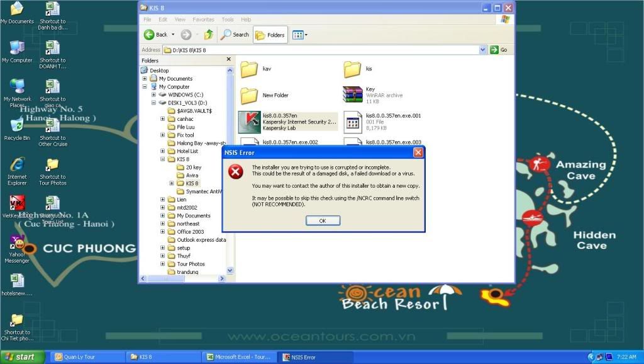Screen dimensions: 644x364
Task: Select the kis folder in file list
Action: 352,69
